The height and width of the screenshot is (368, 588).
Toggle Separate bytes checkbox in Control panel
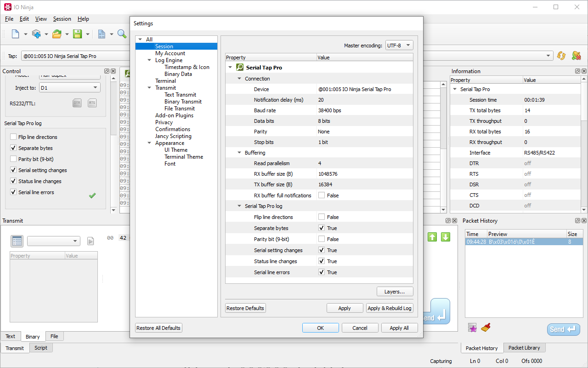13,148
